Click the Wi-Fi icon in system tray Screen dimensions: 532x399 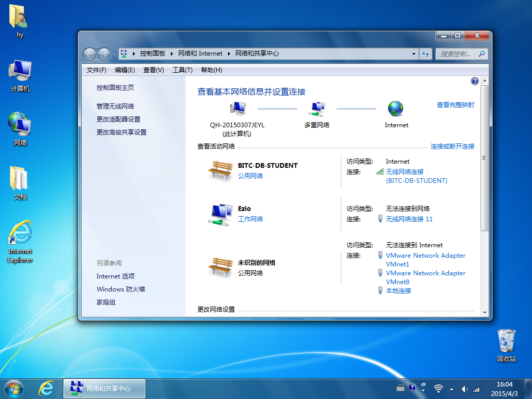(438, 389)
